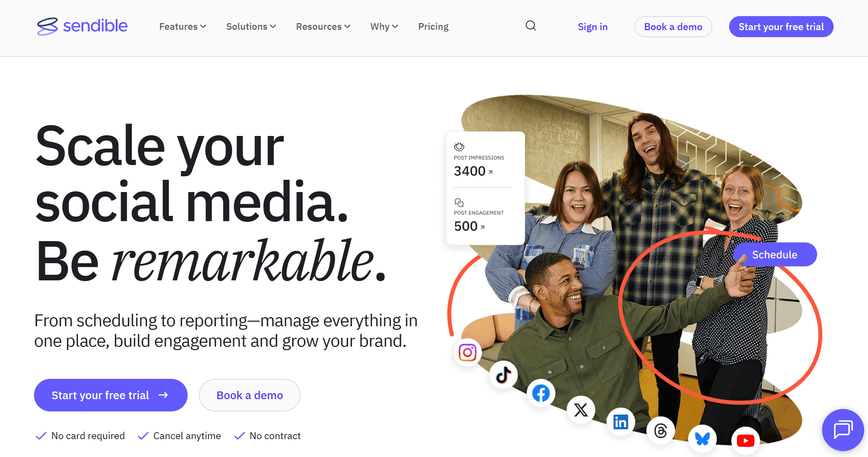
Task: Click the X (Twitter) icon
Action: pos(581,410)
